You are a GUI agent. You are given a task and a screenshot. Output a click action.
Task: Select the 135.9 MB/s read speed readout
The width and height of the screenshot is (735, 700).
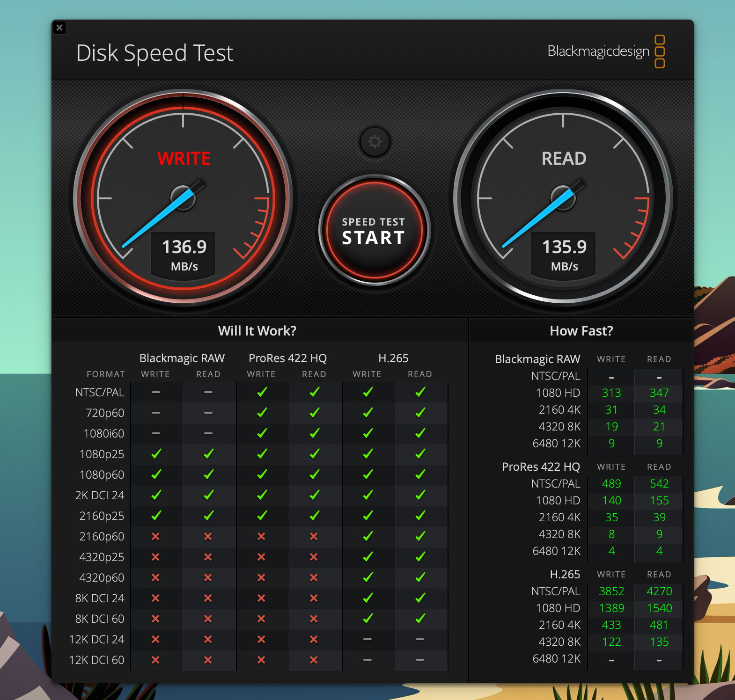click(564, 255)
